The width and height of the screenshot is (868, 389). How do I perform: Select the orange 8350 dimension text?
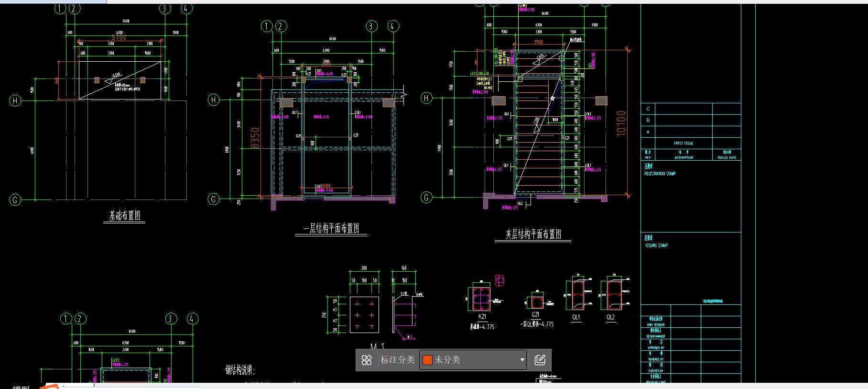(255, 138)
